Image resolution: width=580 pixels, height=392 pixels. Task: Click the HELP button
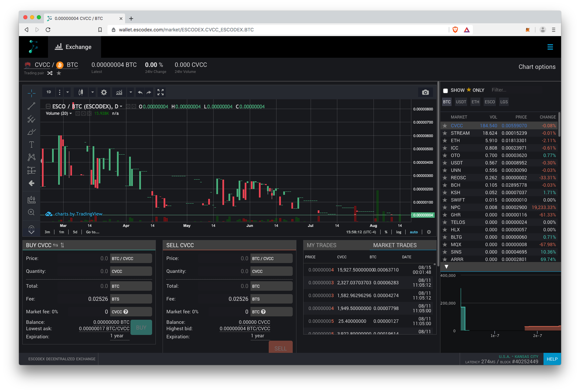[x=552, y=359]
